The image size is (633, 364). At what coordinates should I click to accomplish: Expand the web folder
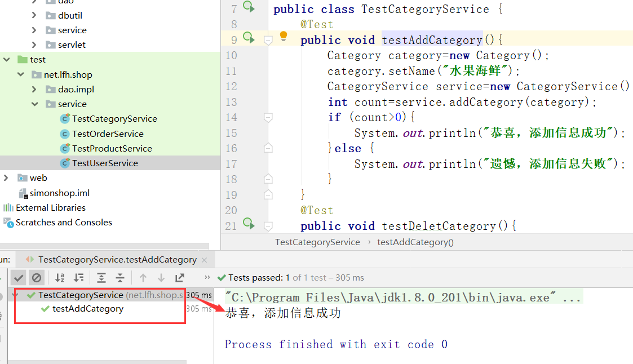click(6, 178)
